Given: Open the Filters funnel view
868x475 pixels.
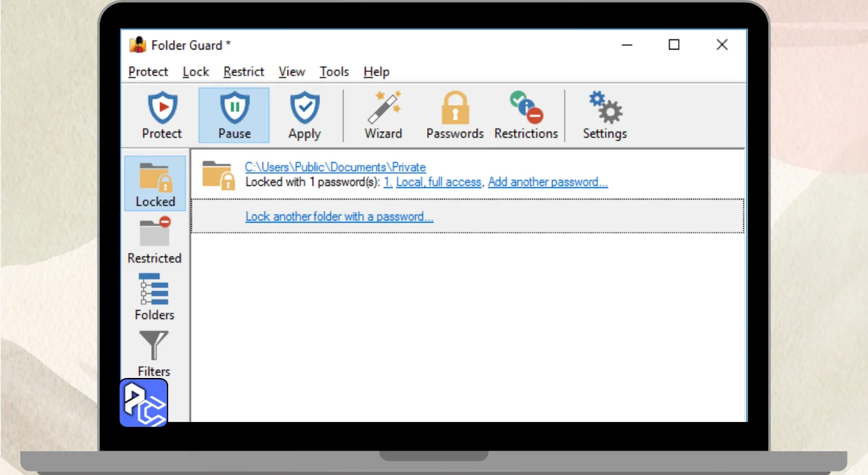Looking at the screenshot, I should pyautogui.click(x=154, y=354).
